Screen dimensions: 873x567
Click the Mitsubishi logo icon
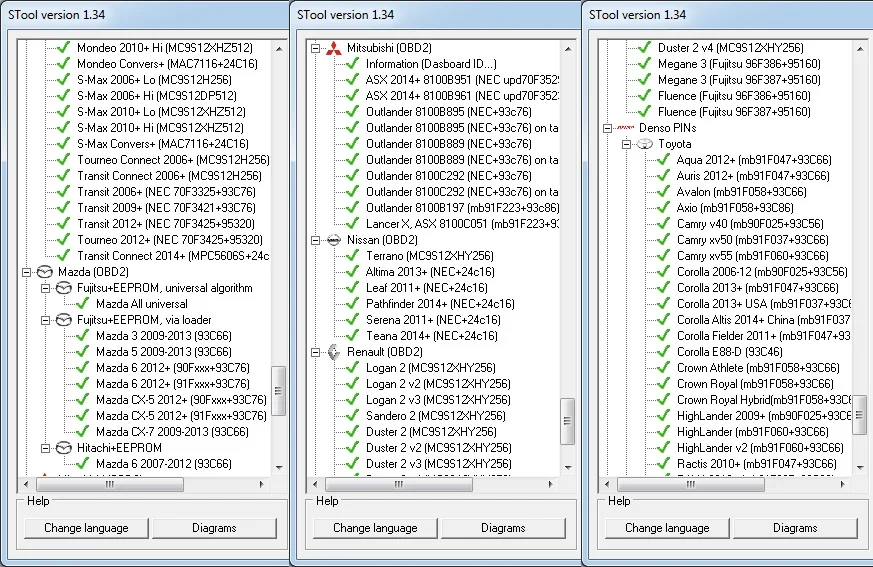pyautogui.click(x=333, y=48)
